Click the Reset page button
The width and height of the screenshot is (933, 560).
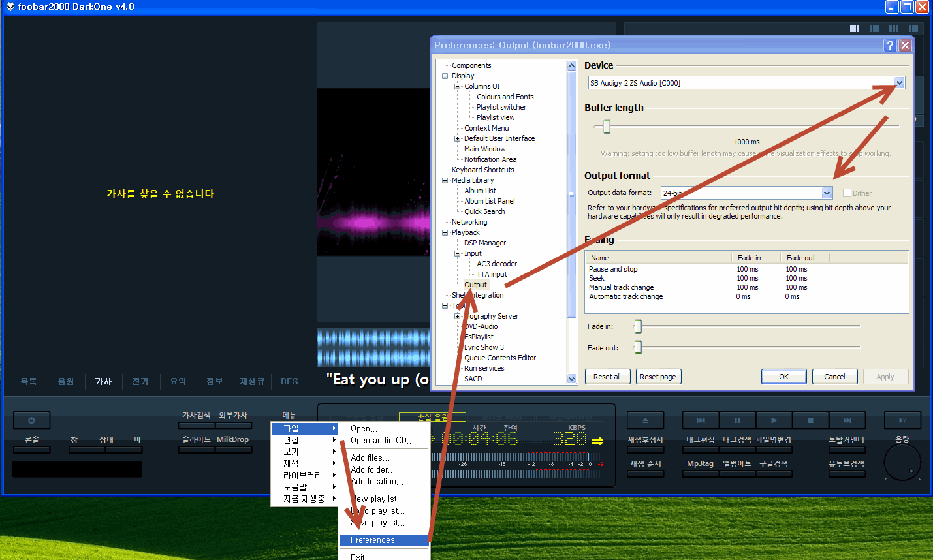pos(658,377)
